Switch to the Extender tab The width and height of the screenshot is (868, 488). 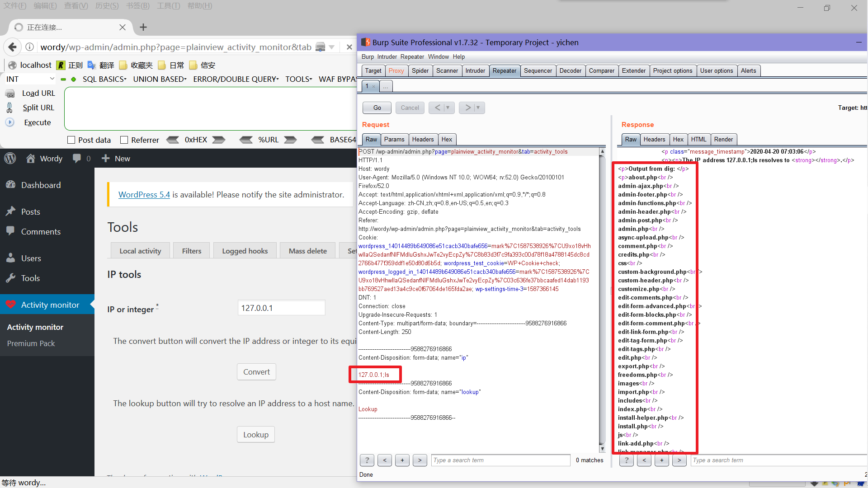[x=634, y=71]
